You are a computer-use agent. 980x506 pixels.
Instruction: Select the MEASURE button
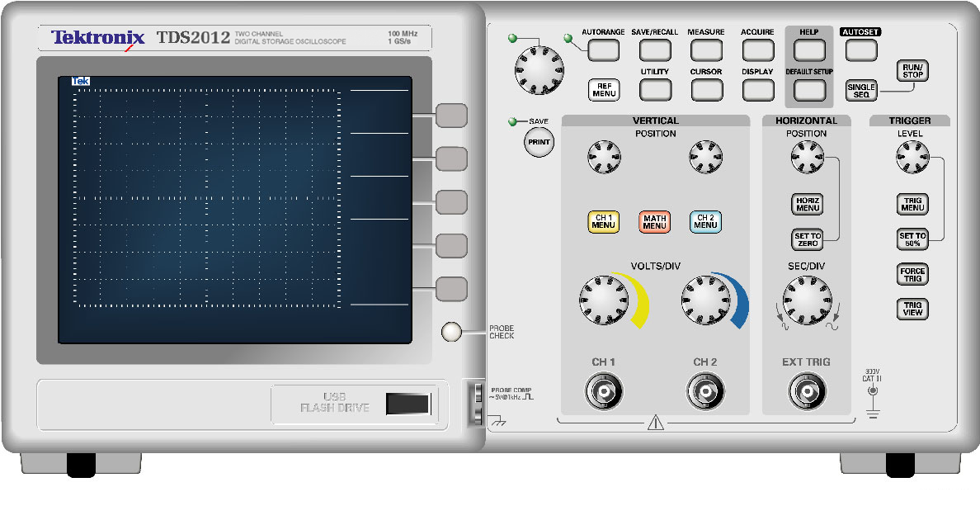point(706,50)
